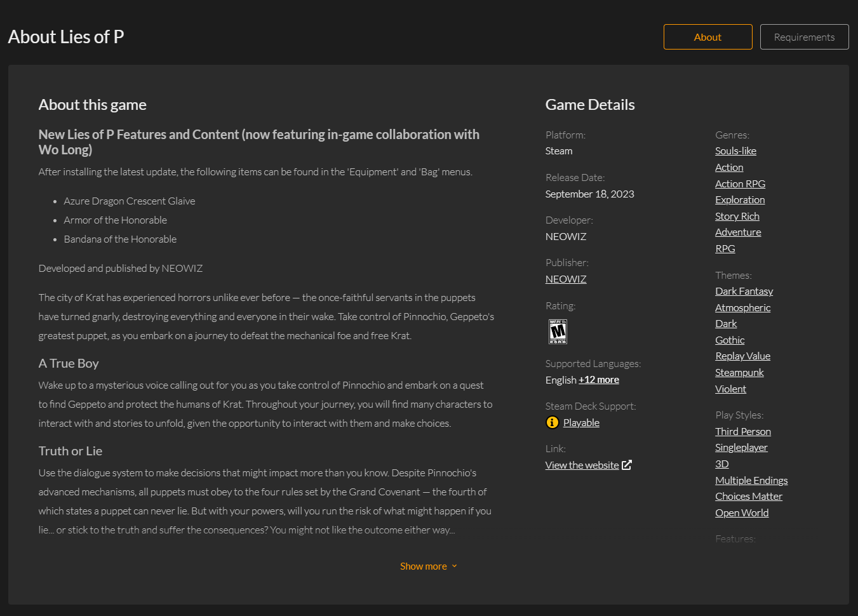The height and width of the screenshot is (616, 858).
Task: Open the Choices Matter play style link
Action: pyautogui.click(x=749, y=497)
